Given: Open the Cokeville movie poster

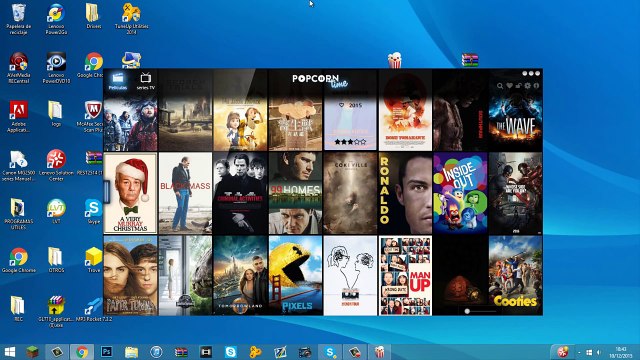Looking at the screenshot, I should pos(350,193).
